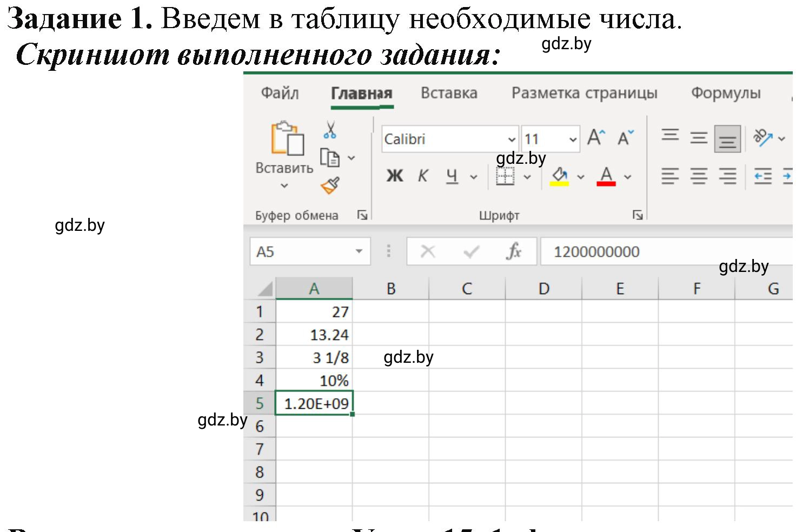Select column A header

[x=314, y=289]
